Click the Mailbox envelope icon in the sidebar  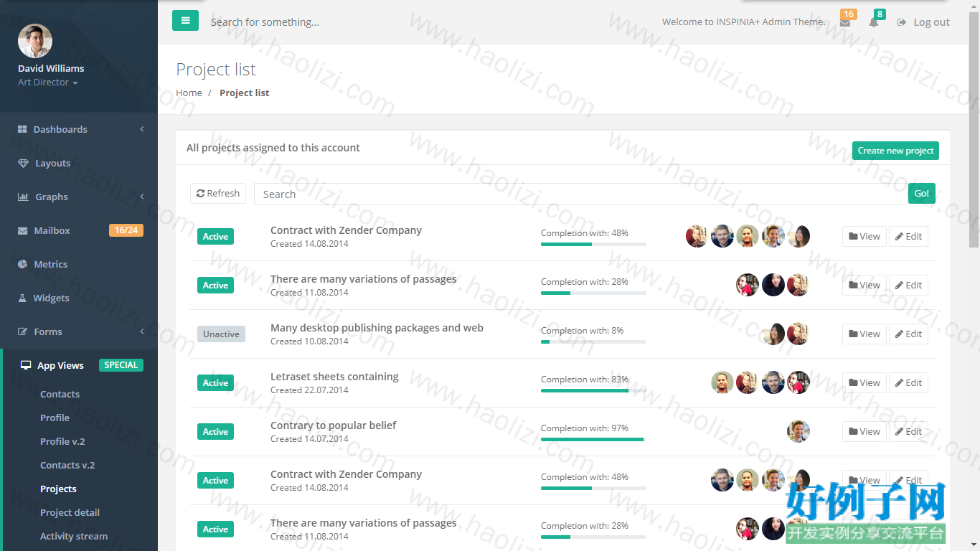(x=22, y=230)
